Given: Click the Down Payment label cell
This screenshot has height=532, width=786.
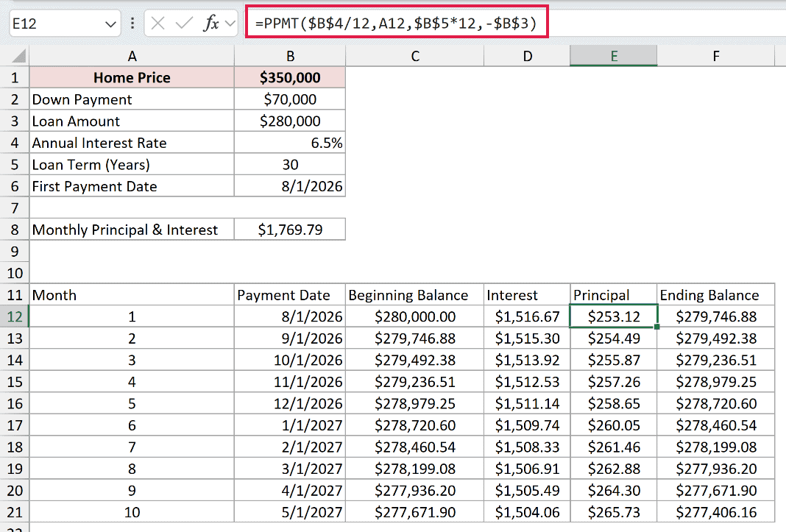Looking at the screenshot, I should 132,99.
